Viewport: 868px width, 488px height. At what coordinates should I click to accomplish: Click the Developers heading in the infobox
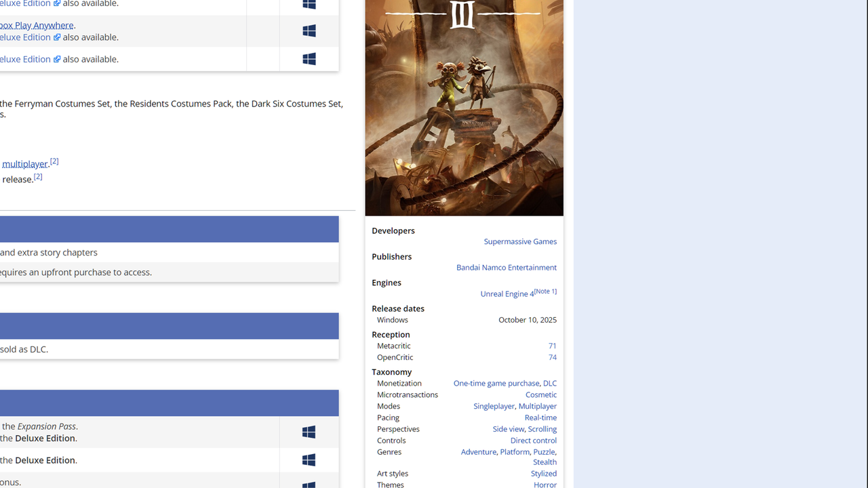[x=393, y=231]
